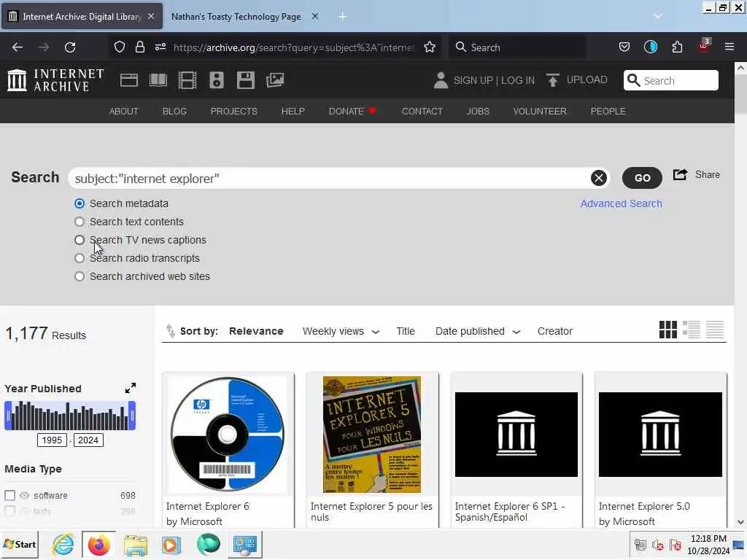Click the tracking protection shield icon
Viewport: 747px width, 560px height.
point(120,47)
